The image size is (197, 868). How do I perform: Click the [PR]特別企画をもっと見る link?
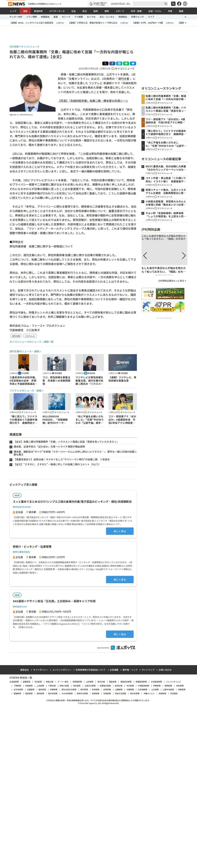pyautogui.click(x=172, y=281)
